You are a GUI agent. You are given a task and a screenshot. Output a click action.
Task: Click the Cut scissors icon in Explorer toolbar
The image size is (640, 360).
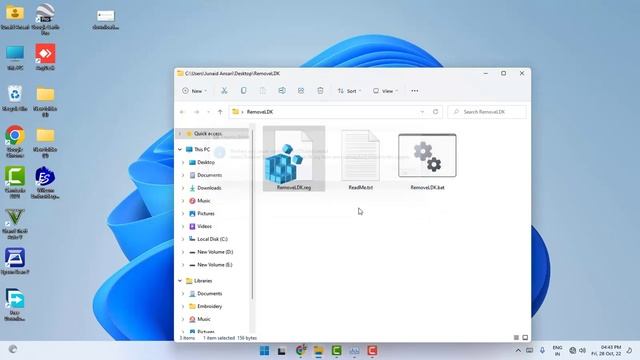click(x=224, y=91)
